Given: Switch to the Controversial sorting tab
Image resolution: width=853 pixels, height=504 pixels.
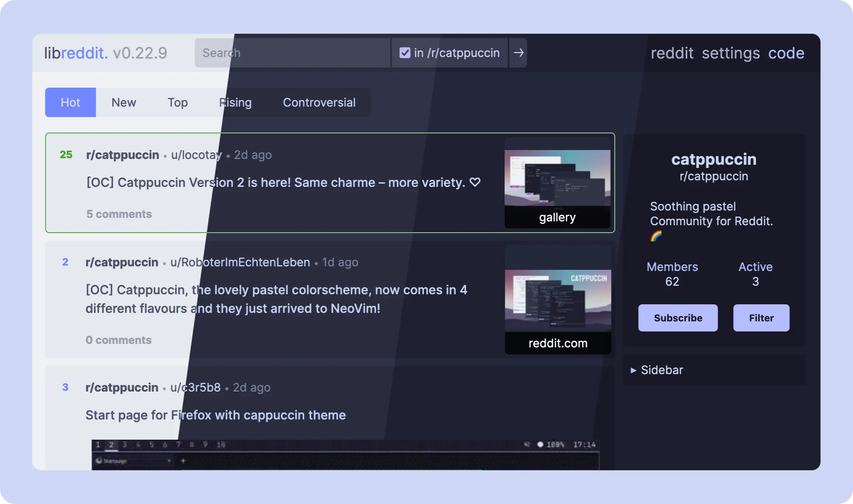Looking at the screenshot, I should (319, 102).
